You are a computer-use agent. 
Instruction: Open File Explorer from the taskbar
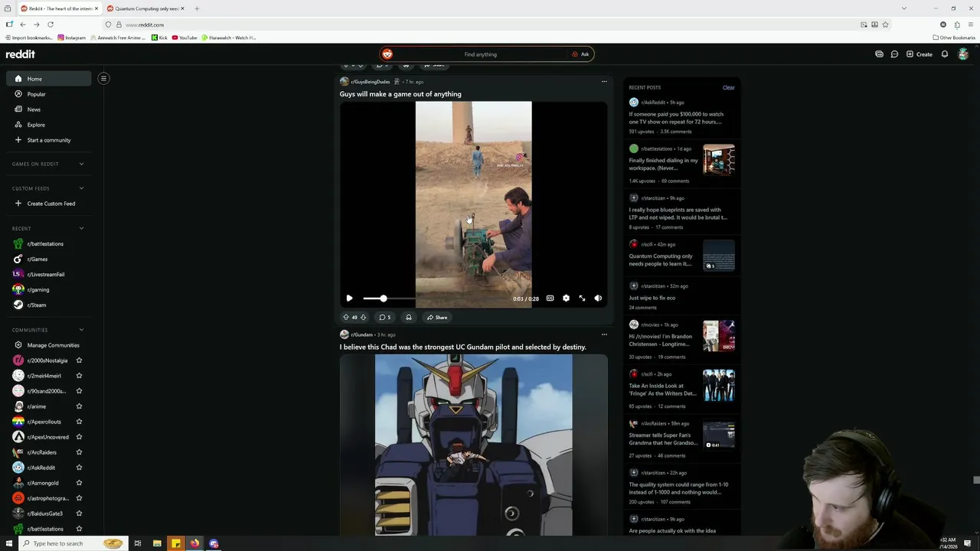157,543
